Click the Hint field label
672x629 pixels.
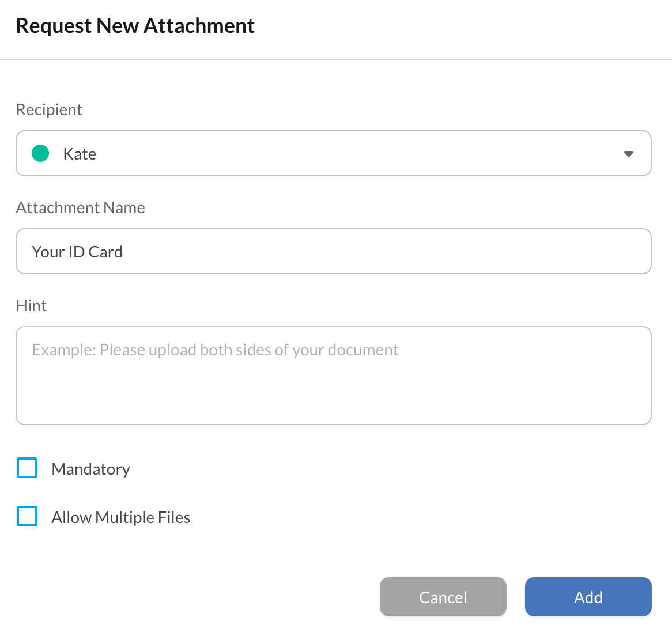click(31, 305)
